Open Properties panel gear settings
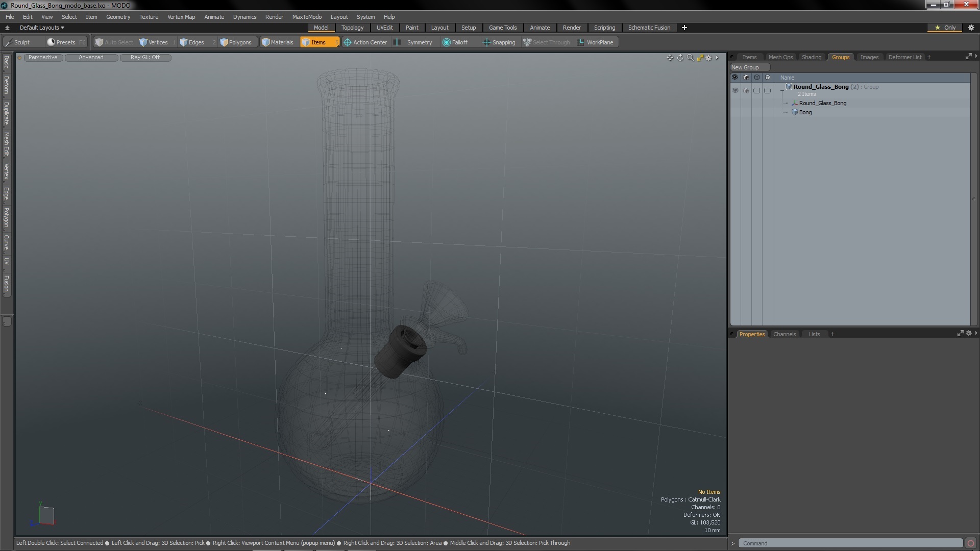Image resolution: width=980 pixels, height=551 pixels. [968, 333]
